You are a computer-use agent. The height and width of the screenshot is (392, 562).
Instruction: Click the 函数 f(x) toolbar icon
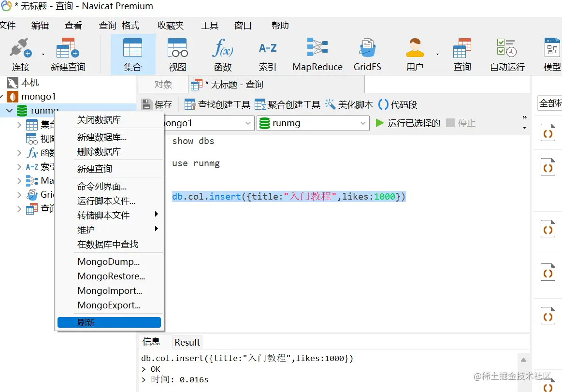tap(223, 54)
